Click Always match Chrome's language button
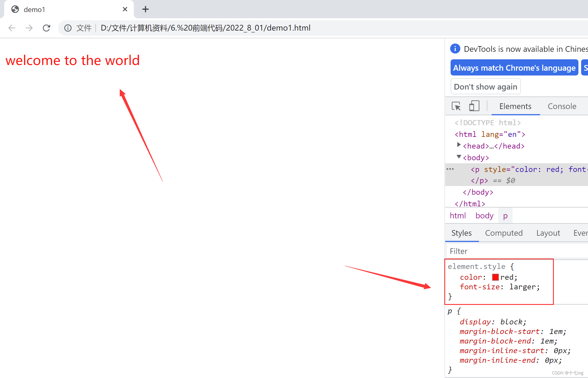The height and width of the screenshot is (378, 588). [x=514, y=68]
